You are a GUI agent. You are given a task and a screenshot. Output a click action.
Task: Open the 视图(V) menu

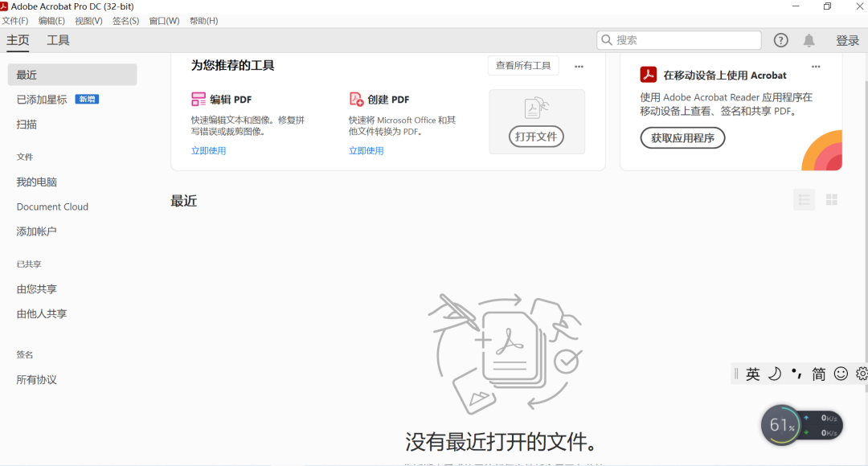tap(88, 21)
